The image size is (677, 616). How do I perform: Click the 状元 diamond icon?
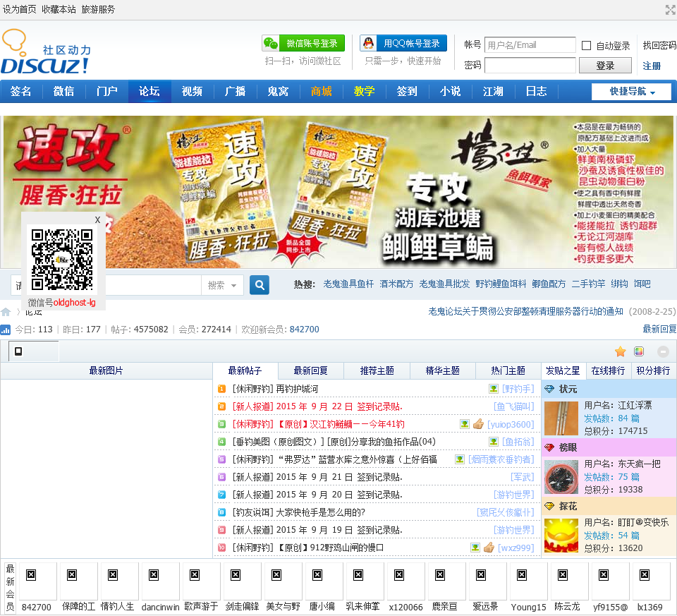tap(549, 389)
